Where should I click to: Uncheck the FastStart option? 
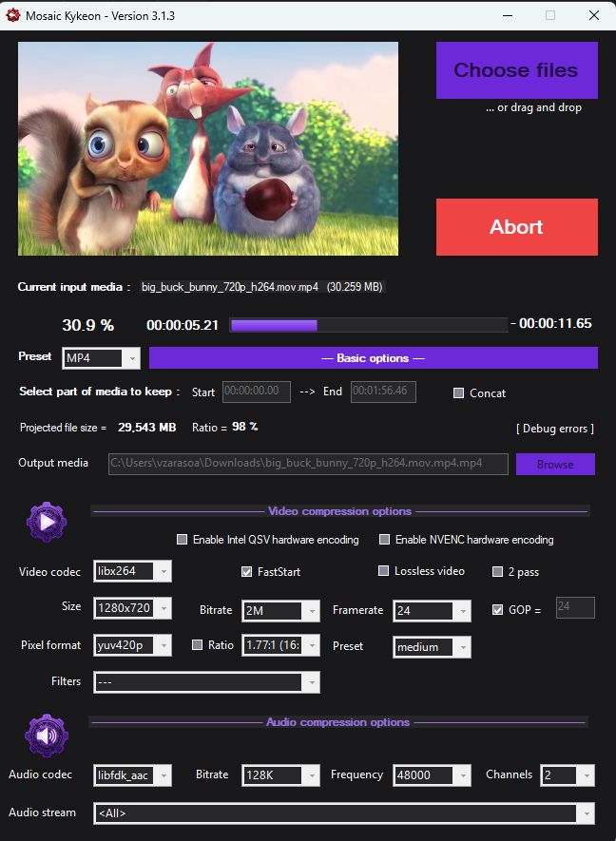pyautogui.click(x=247, y=572)
